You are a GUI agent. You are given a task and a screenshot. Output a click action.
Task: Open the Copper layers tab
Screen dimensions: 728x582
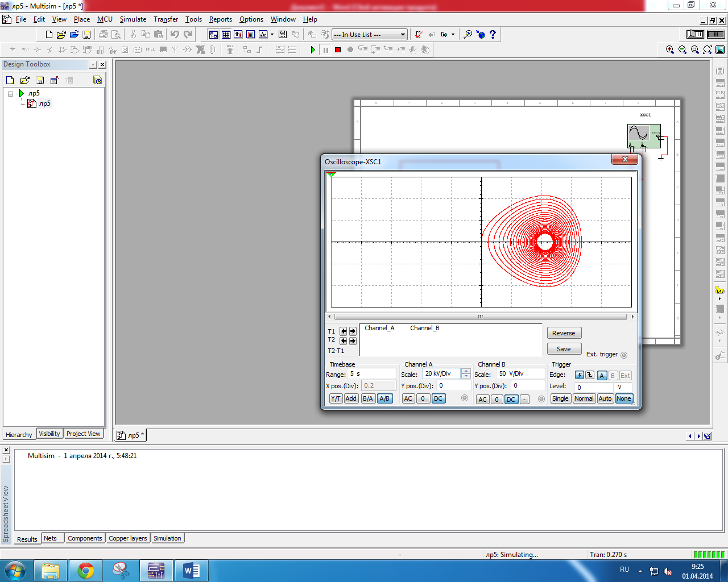128,538
